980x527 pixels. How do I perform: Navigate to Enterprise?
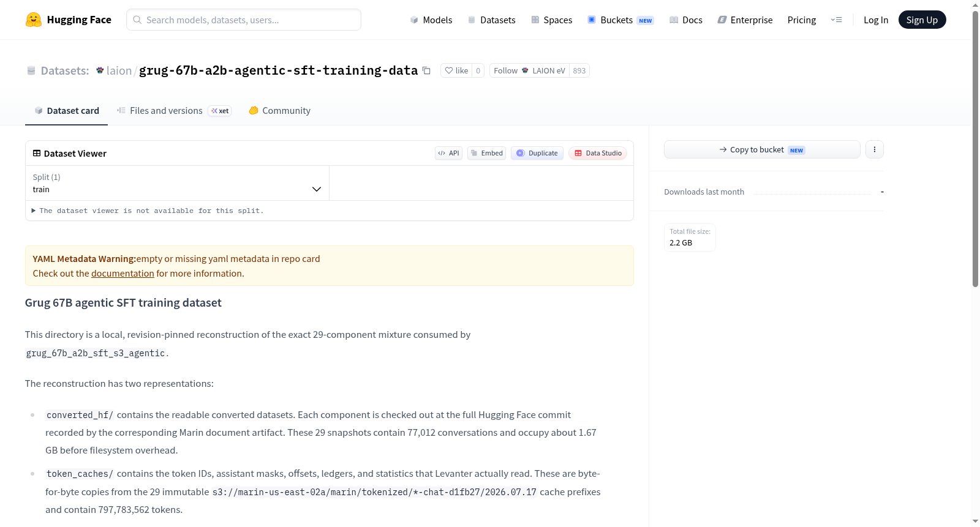click(745, 20)
